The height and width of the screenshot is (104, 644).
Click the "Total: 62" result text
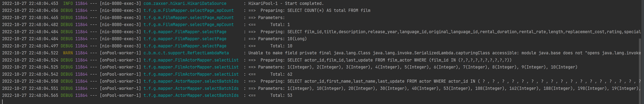pos(281,74)
